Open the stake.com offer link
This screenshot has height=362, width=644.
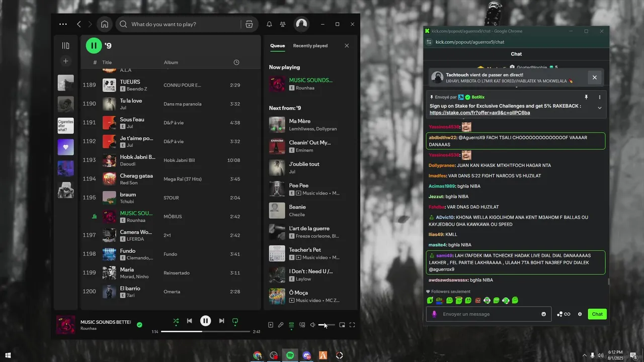pyautogui.click(x=479, y=113)
